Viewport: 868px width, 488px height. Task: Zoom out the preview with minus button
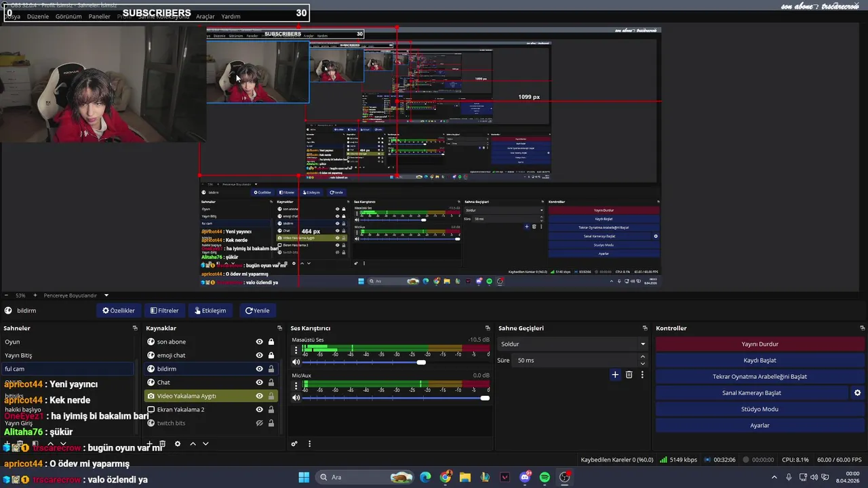6,296
